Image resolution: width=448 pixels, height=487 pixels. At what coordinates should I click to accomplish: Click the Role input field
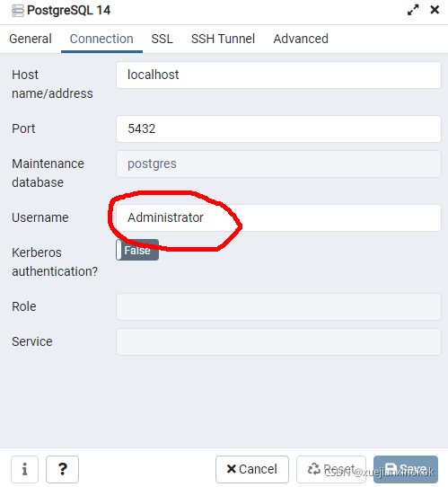pyautogui.click(x=278, y=307)
